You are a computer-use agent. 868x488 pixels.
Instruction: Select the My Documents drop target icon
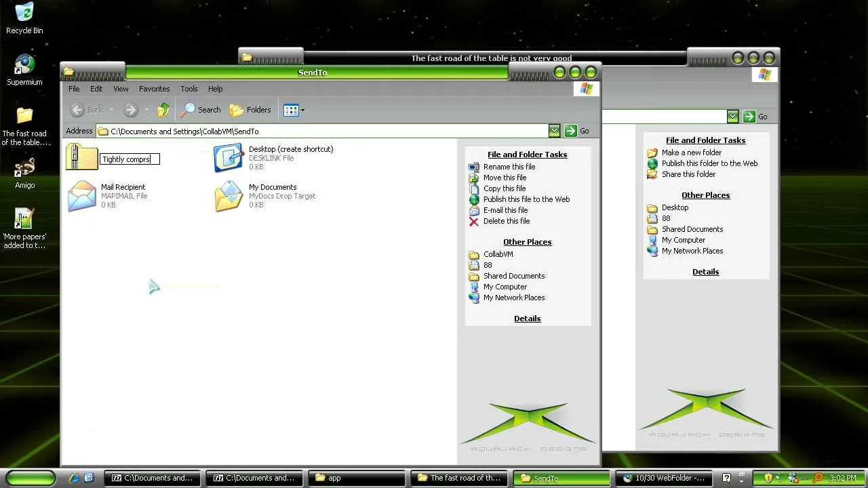(229, 196)
